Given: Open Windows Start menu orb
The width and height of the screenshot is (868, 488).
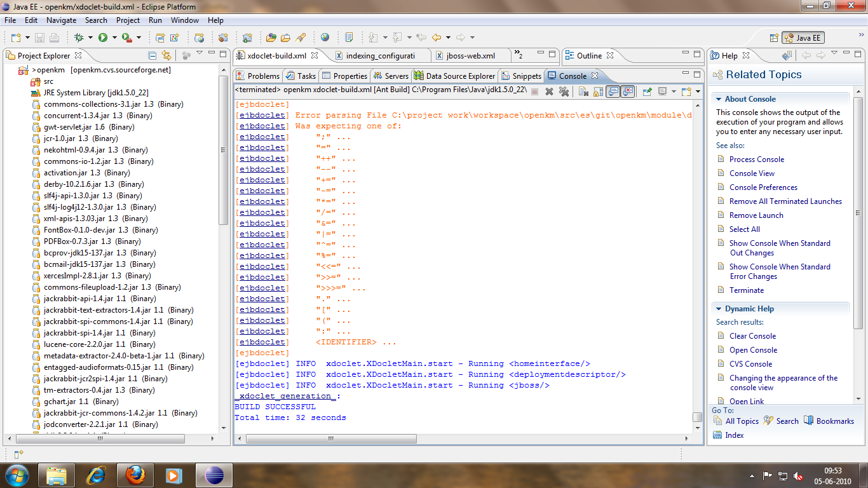Looking at the screenshot, I should [17, 474].
